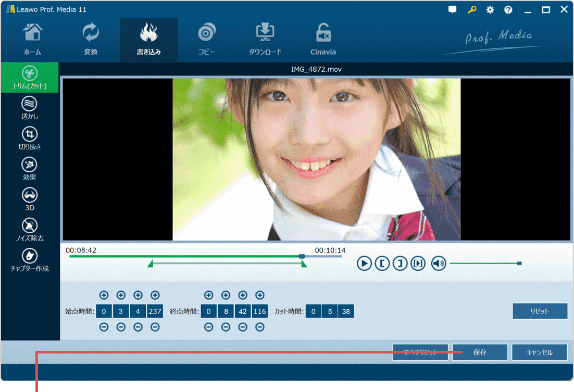This screenshot has height=392, width=574.
Task: Play the video preview
Action: point(364,263)
